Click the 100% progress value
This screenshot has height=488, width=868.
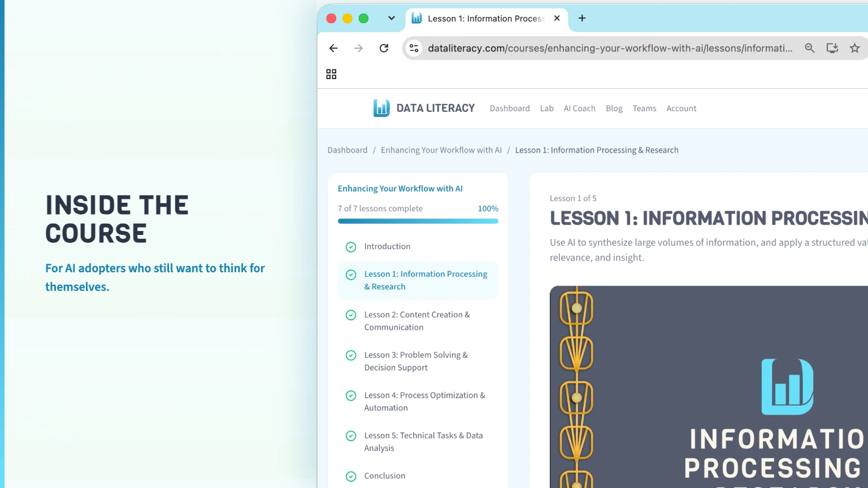point(488,208)
